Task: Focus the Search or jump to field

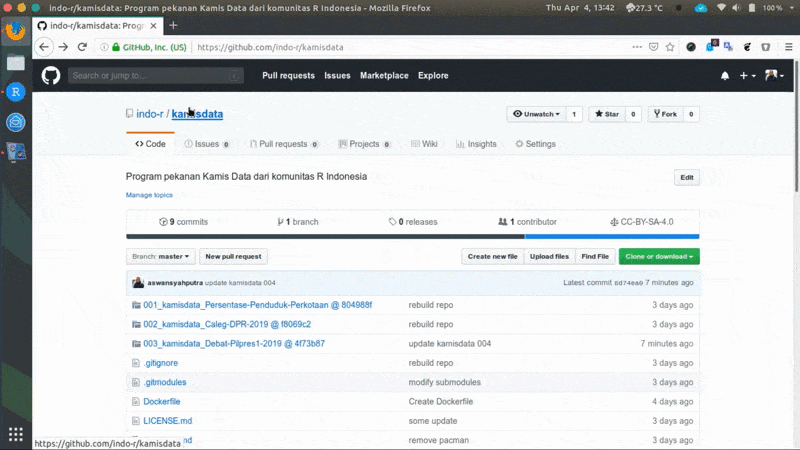Action: tap(155, 76)
